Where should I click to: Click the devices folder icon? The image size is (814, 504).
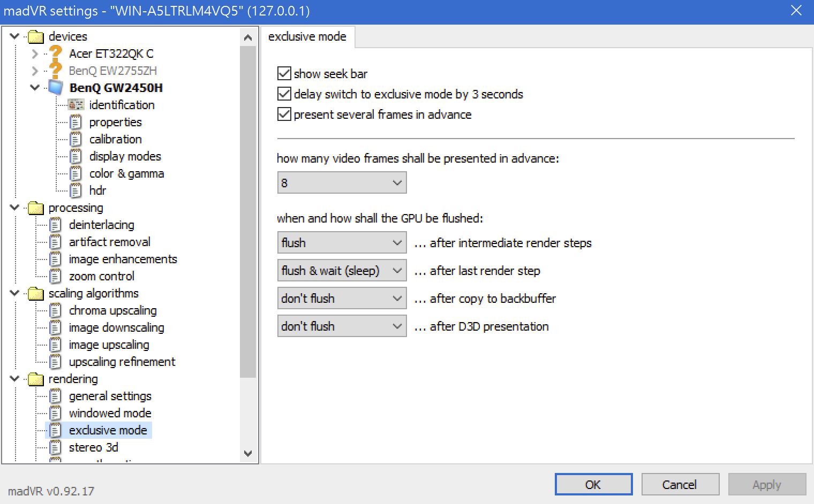tap(36, 36)
